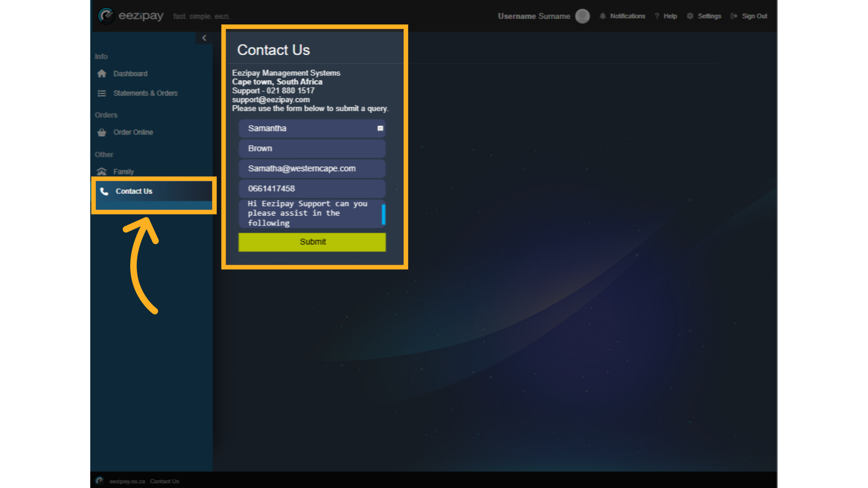The image size is (868, 488).
Task: Click the Sign Out arrow icon
Action: point(734,16)
